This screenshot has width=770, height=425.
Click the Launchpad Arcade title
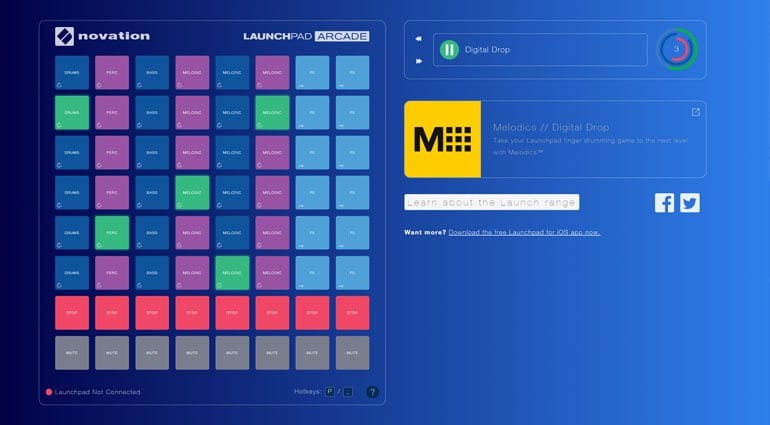click(x=306, y=36)
